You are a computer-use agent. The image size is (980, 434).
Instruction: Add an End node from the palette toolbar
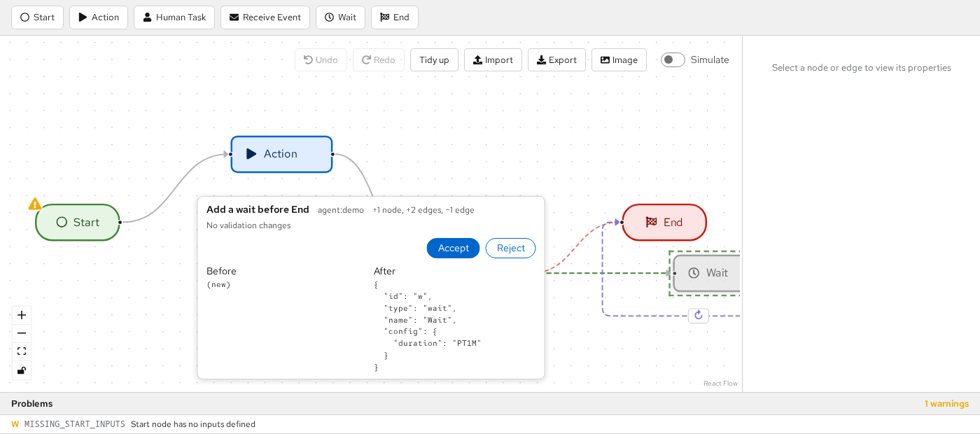pos(395,17)
